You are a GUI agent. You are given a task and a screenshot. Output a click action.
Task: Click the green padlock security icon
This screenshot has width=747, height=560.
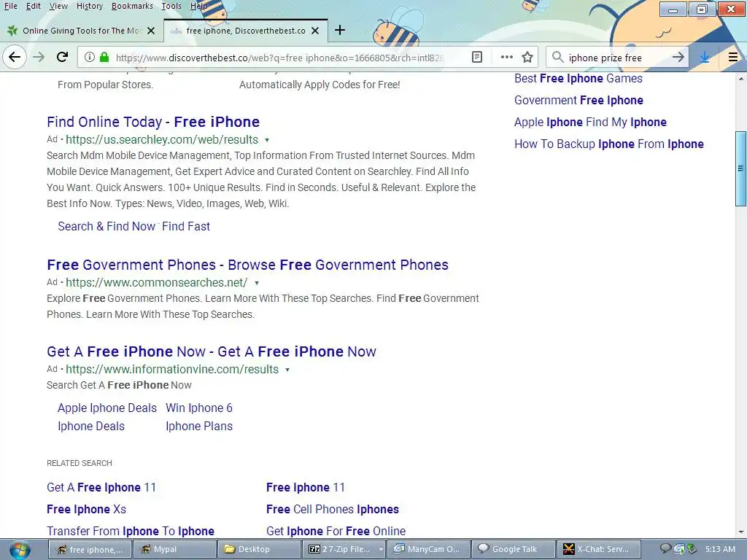[104, 58]
